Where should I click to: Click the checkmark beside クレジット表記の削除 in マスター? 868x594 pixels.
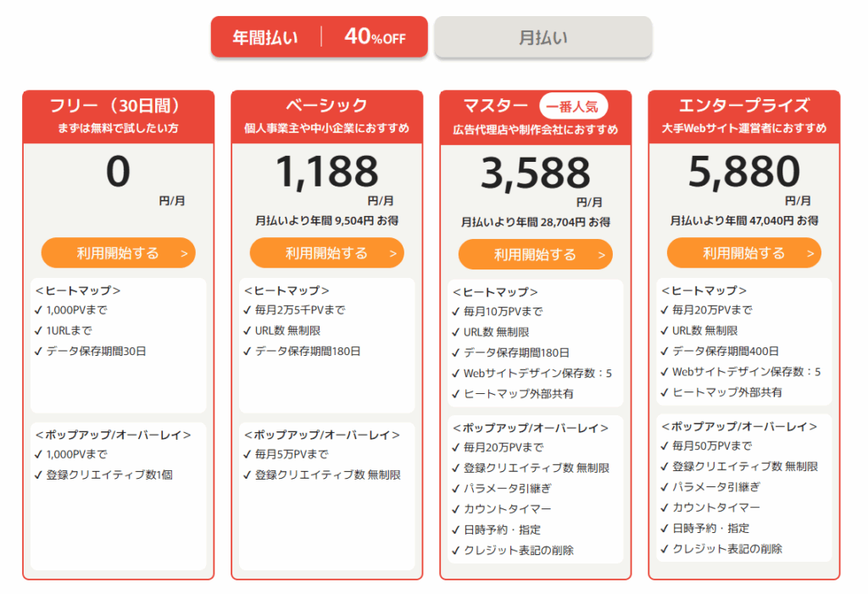pos(455,551)
